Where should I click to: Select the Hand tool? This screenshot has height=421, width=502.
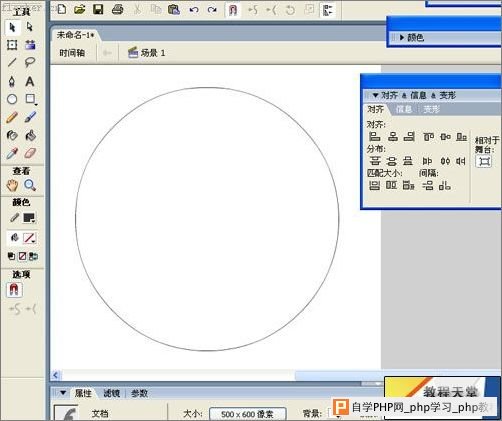click(x=12, y=185)
